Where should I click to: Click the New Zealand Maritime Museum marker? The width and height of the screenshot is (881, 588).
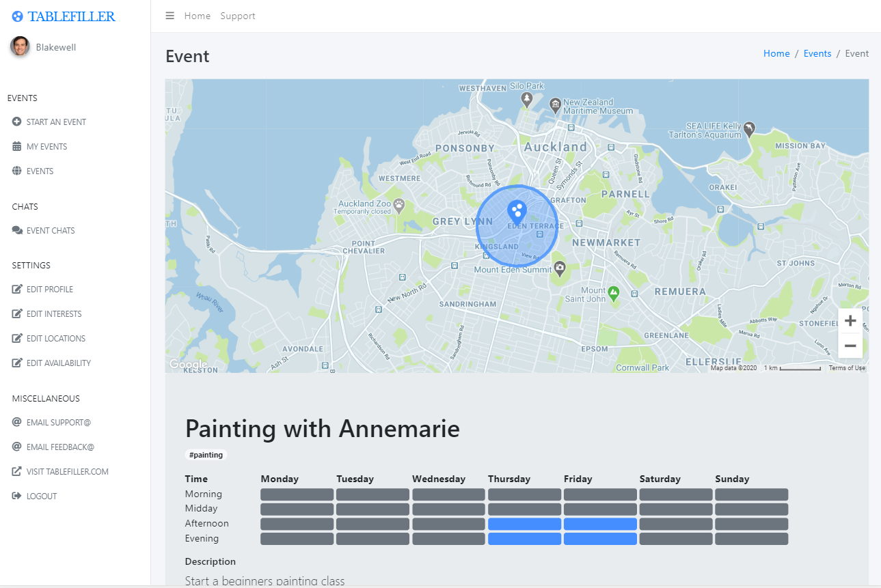[556, 105]
